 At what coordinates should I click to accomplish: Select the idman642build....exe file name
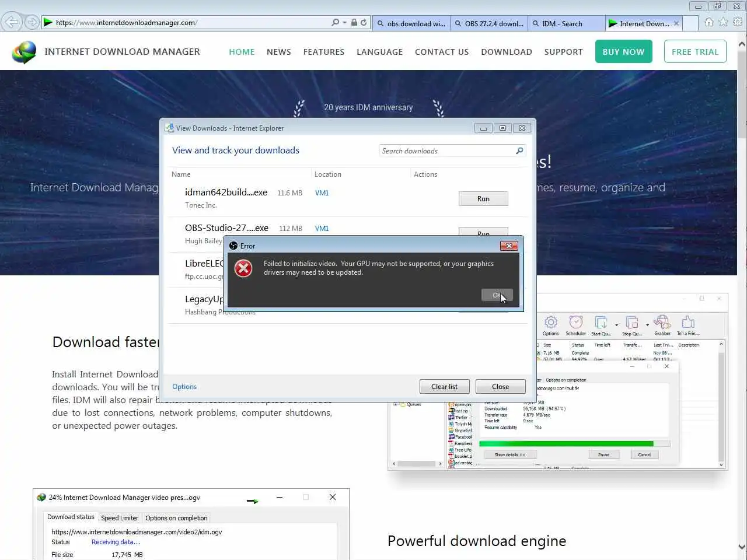tap(226, 192)
